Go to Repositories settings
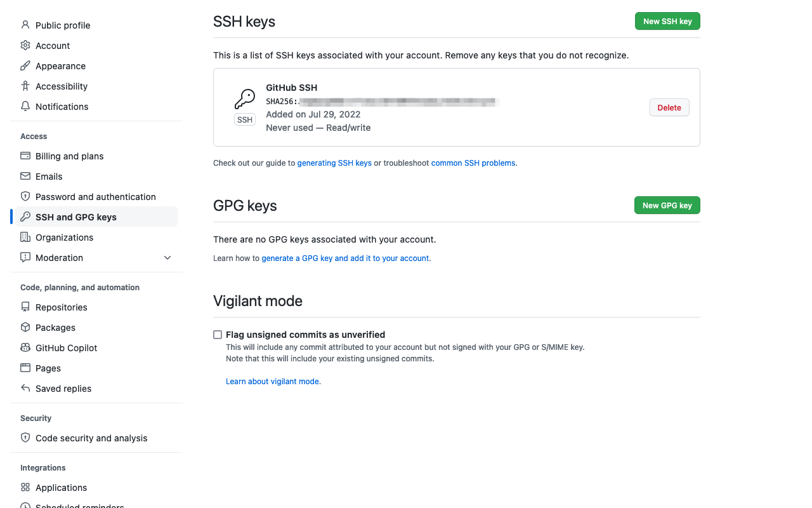812x508 pixels. coord(62,307)
